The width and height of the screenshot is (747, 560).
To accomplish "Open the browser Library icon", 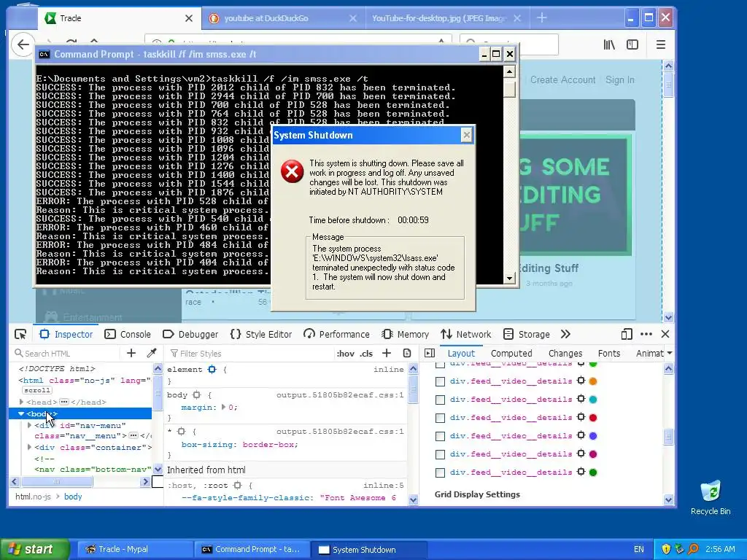I will [x=609, y=44].
